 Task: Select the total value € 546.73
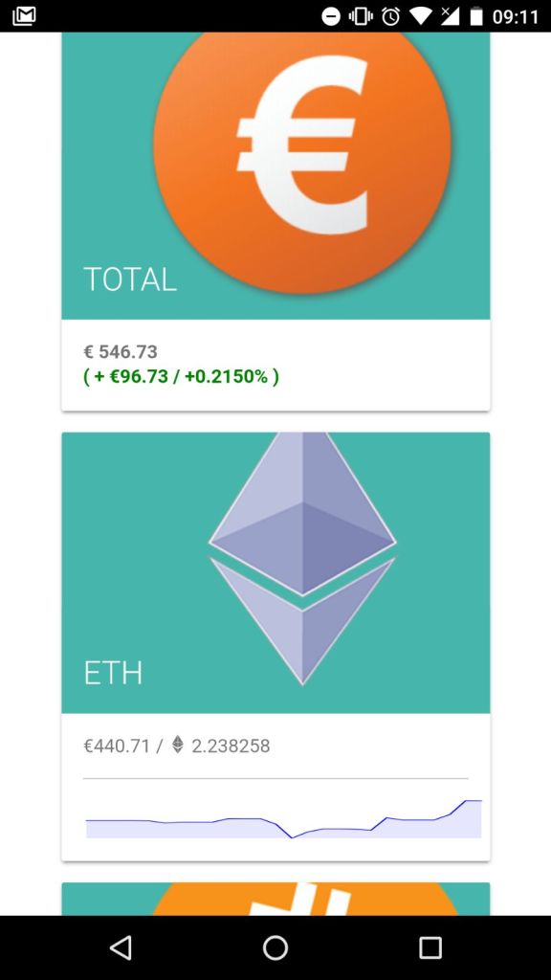click(x=121, y=351)
